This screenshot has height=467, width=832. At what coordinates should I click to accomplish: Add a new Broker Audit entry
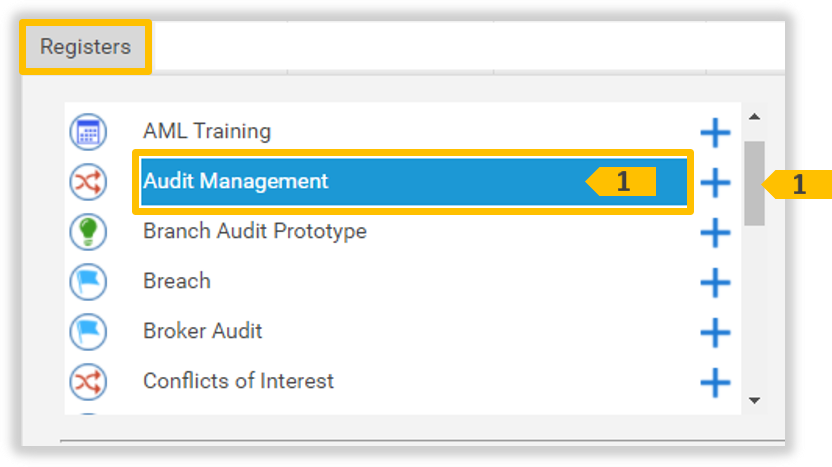(x=715, y=332)
